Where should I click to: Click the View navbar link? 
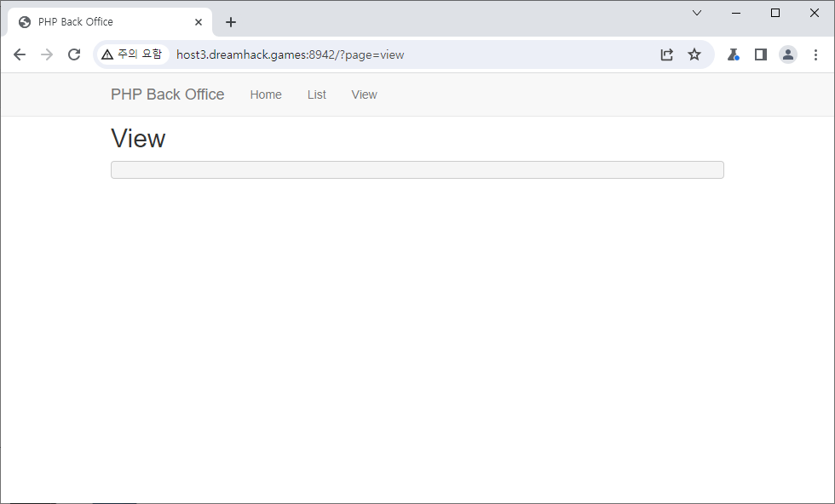364,94
